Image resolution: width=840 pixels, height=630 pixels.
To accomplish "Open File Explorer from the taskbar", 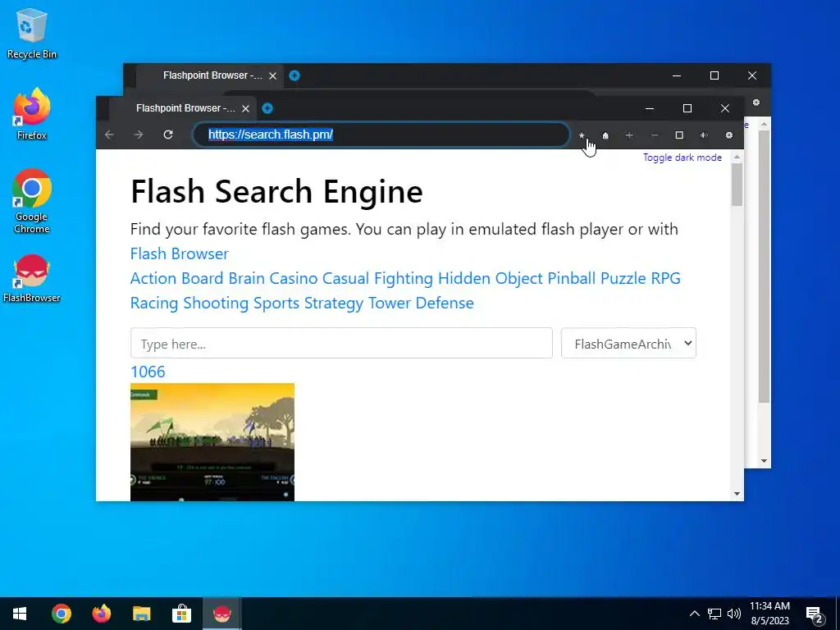I will (141, 614).
